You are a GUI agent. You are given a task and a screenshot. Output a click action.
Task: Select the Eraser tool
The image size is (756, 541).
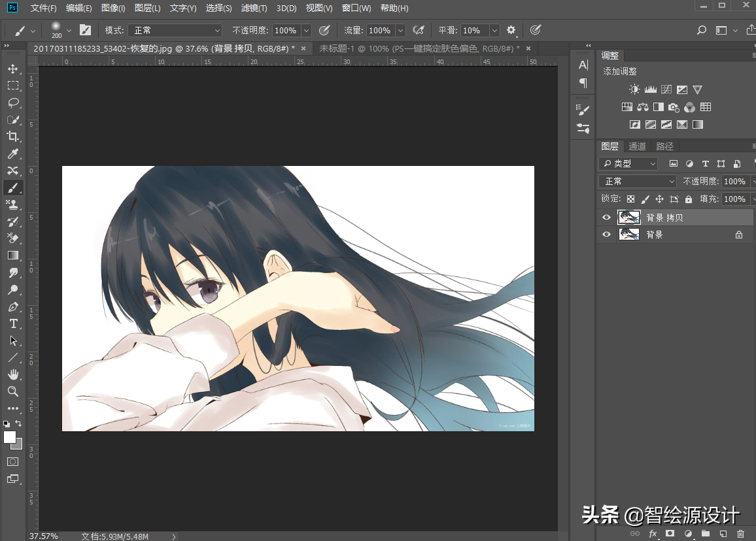pyautogui.click(x=13, y=238)
